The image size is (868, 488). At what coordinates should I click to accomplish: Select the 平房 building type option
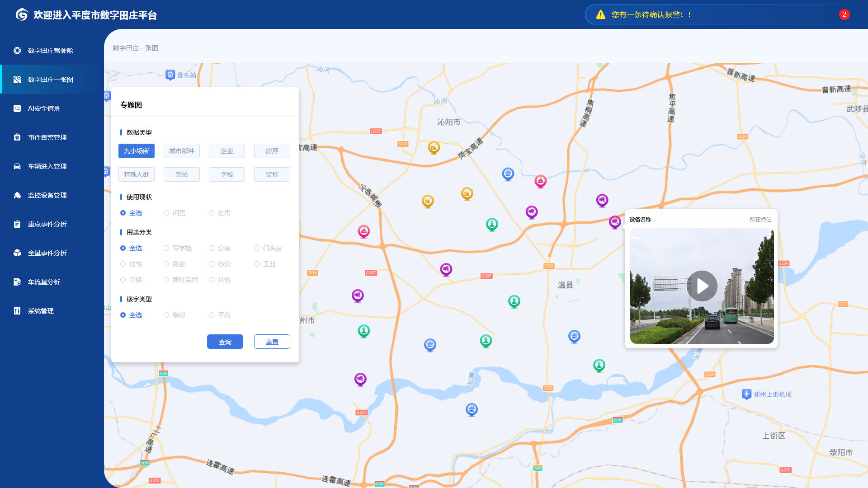[x=220, y=315]
